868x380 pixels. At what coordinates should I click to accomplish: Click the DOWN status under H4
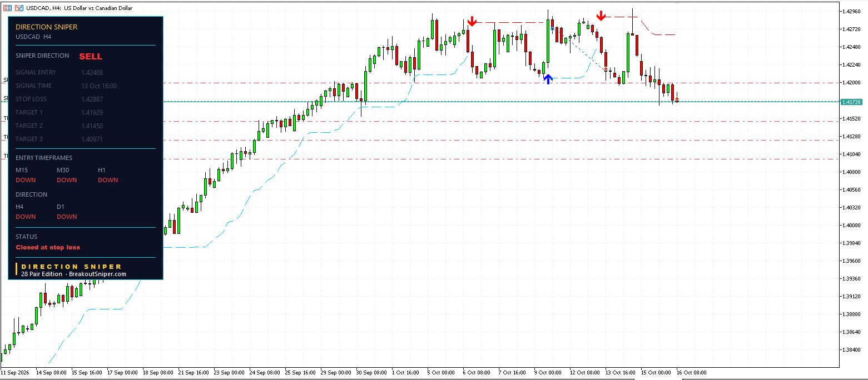click(26, 217)
